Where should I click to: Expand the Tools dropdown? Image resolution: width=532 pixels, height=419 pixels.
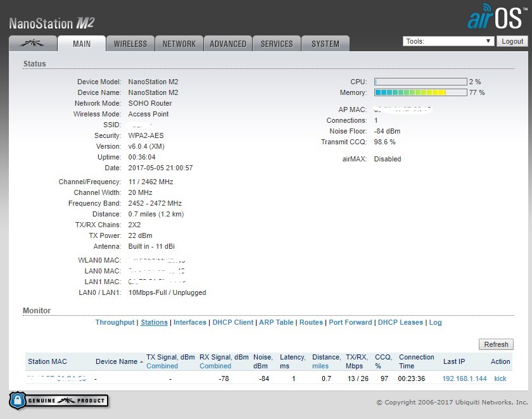point(448,41)
